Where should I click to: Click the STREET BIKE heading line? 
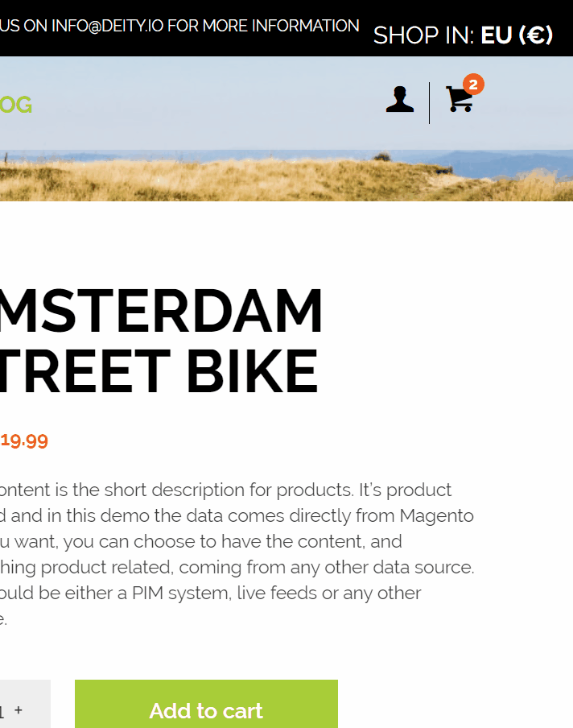tap(159, 371)
